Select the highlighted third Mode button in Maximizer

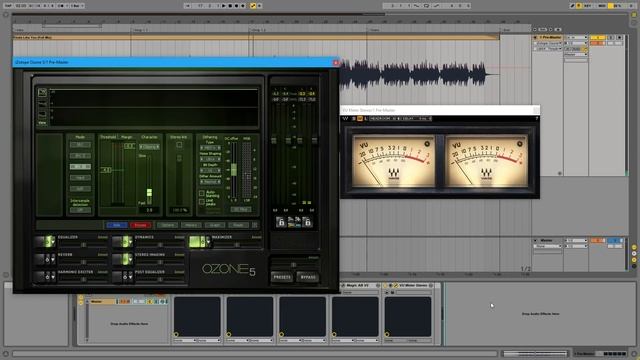[x=80, y=167]
